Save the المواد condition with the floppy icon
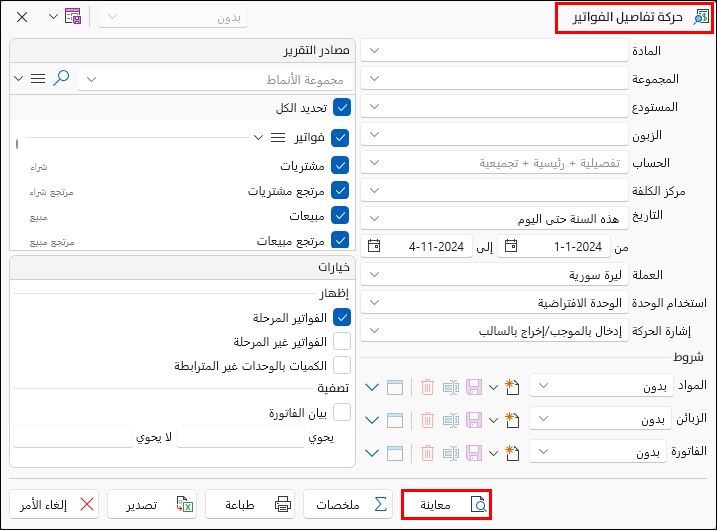This screenshot has height=530, width=717. (474, 387)
